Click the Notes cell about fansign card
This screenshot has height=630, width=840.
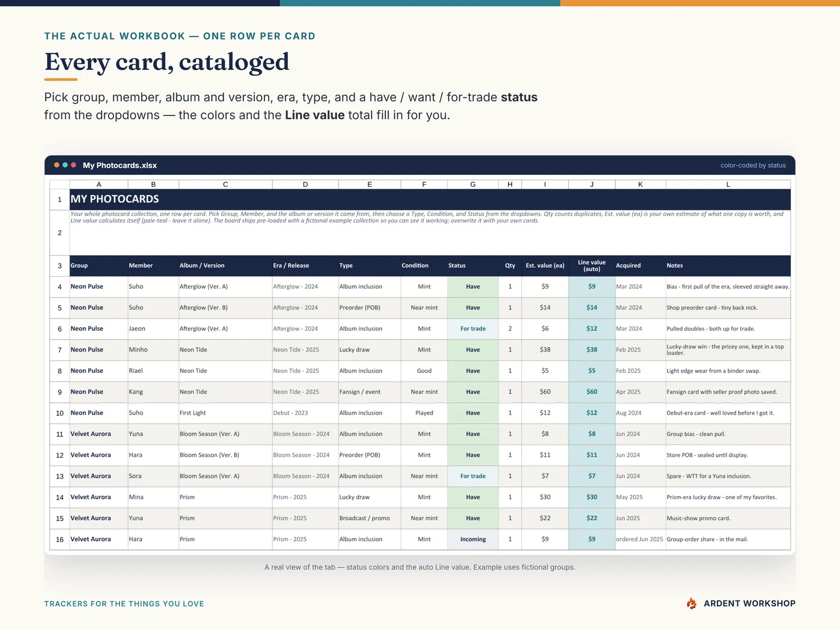coord(728,392)
